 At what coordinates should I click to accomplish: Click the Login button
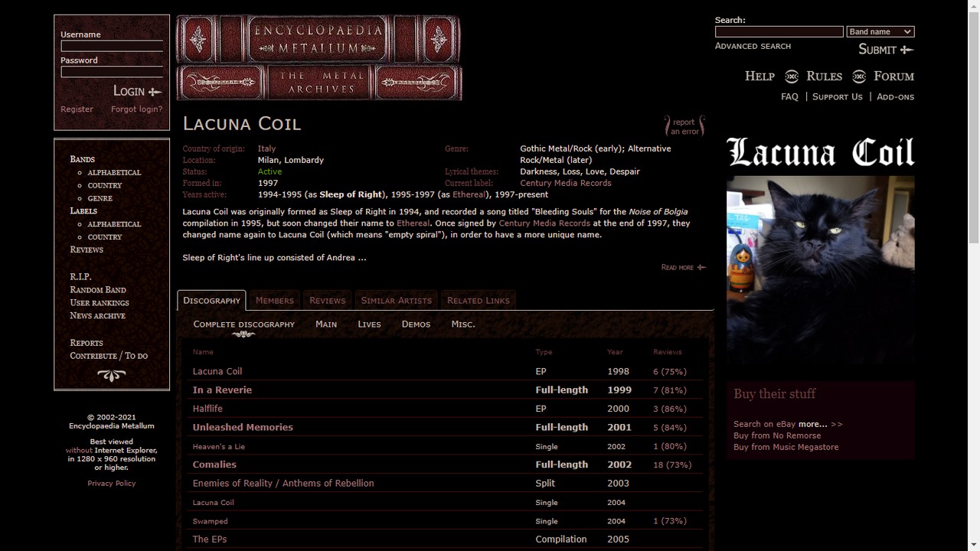137,91
